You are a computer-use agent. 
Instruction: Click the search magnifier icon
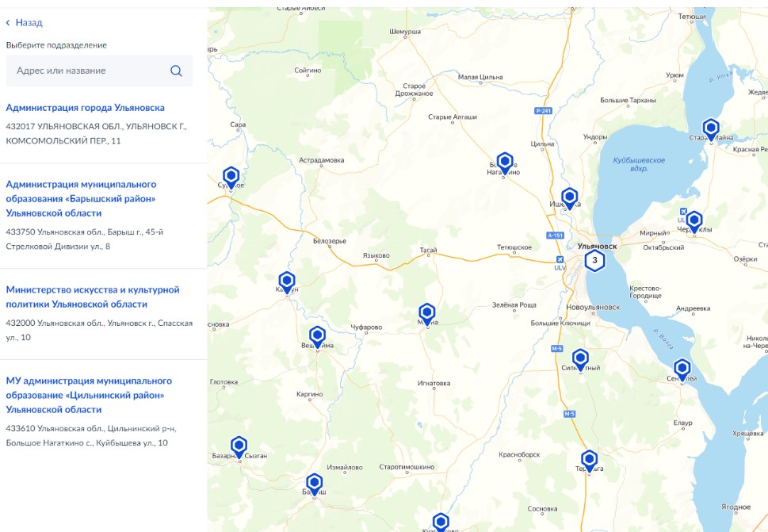point(176,71)
